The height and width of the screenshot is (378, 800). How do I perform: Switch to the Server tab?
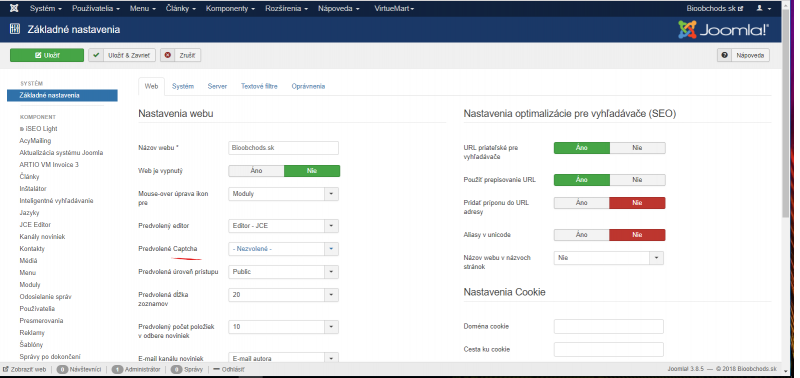pos(217,86)
